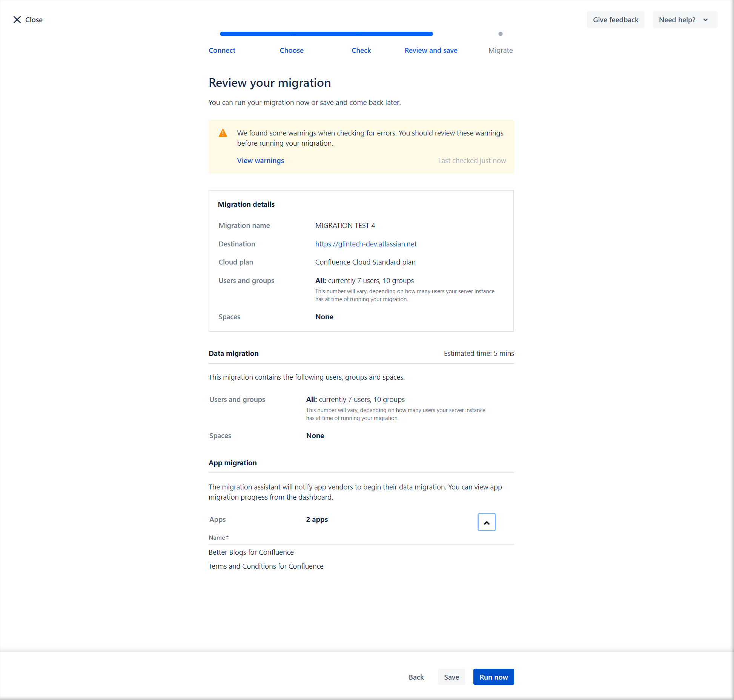The image size is (734, 700).
Task: Open the Need help dropdown
Action: click(x=685, y=20)
